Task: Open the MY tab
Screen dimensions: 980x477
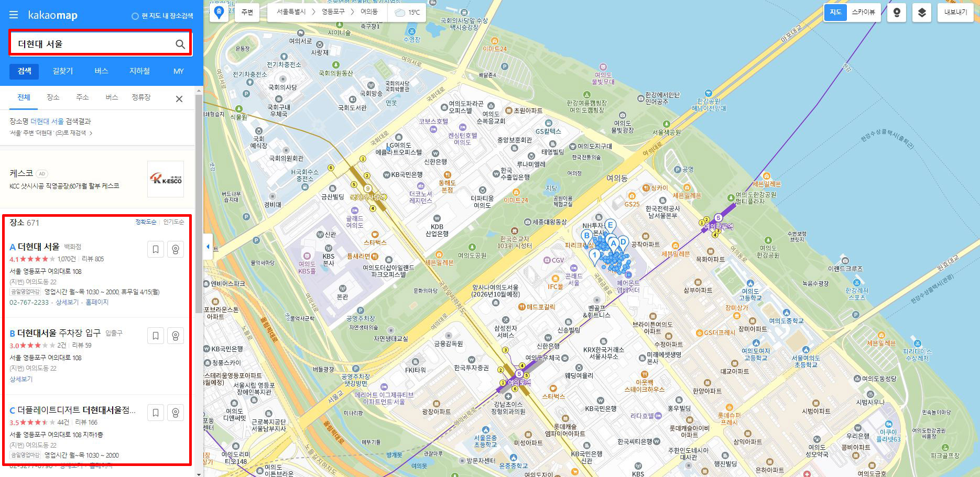Action: (x=178, y=71)
